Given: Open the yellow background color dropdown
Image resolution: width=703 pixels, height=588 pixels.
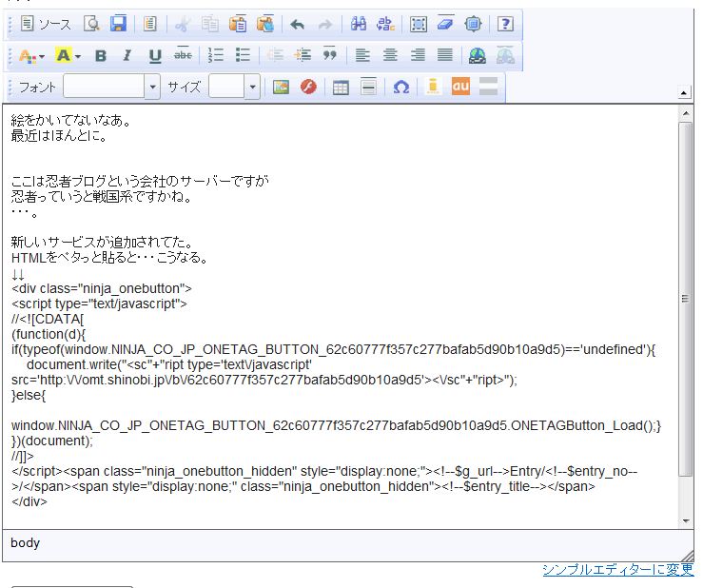Looking at the screenshot, I should tap(68, 56).
